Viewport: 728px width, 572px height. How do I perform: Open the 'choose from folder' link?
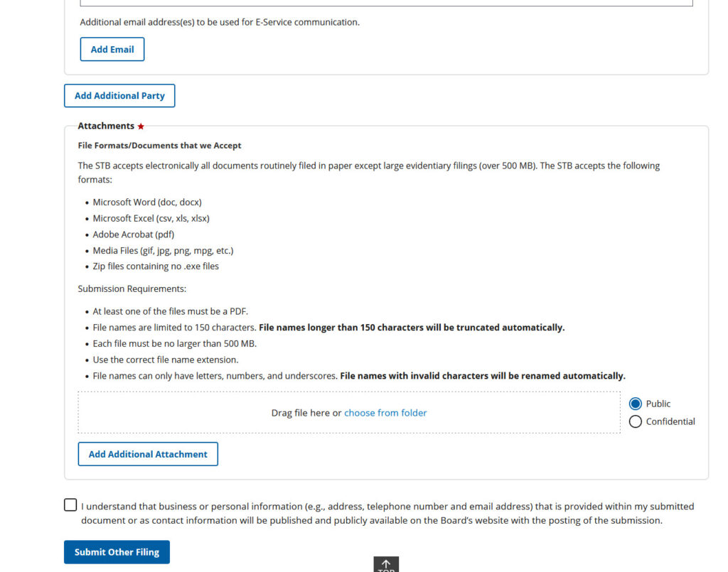click(385, 413)
